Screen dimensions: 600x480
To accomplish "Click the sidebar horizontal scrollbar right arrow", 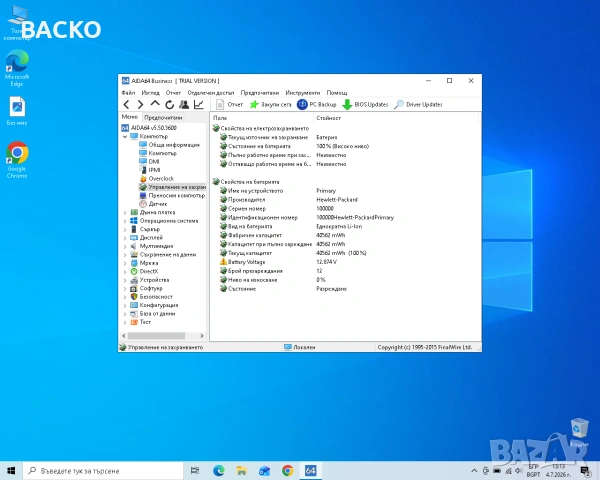I will 202,336.
